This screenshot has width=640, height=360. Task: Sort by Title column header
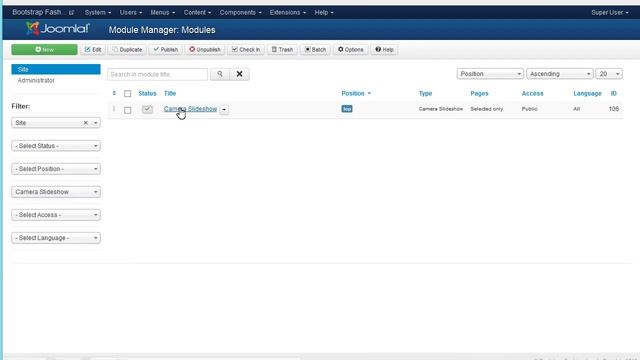click(170, 93)
